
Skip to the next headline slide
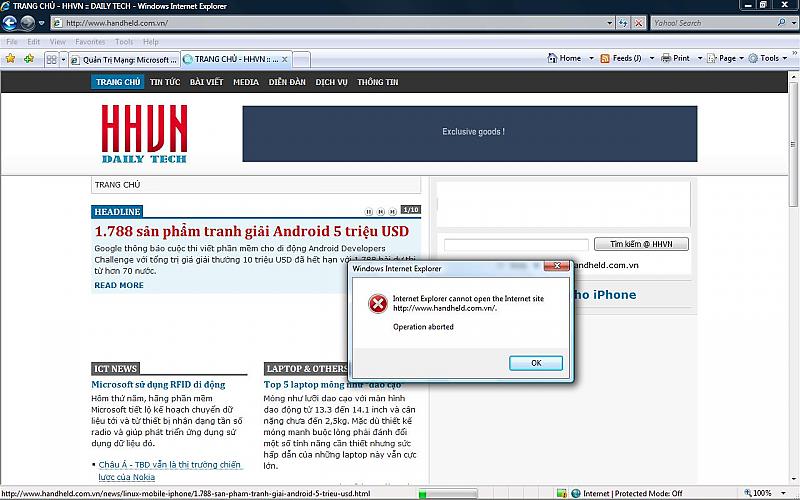click(392, 211)
